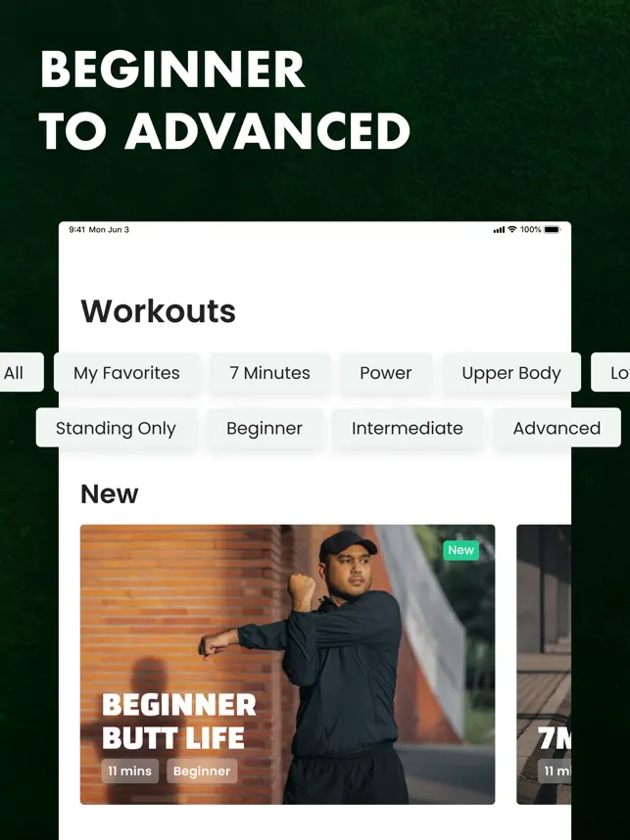Tap the partially visible Lower filter chip

point(610,372)
